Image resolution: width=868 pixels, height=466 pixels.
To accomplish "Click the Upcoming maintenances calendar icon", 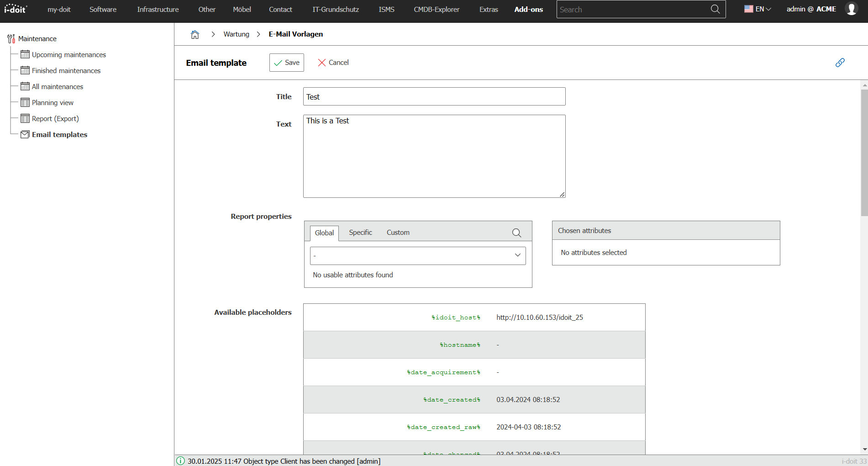I will tap(25, 54).
